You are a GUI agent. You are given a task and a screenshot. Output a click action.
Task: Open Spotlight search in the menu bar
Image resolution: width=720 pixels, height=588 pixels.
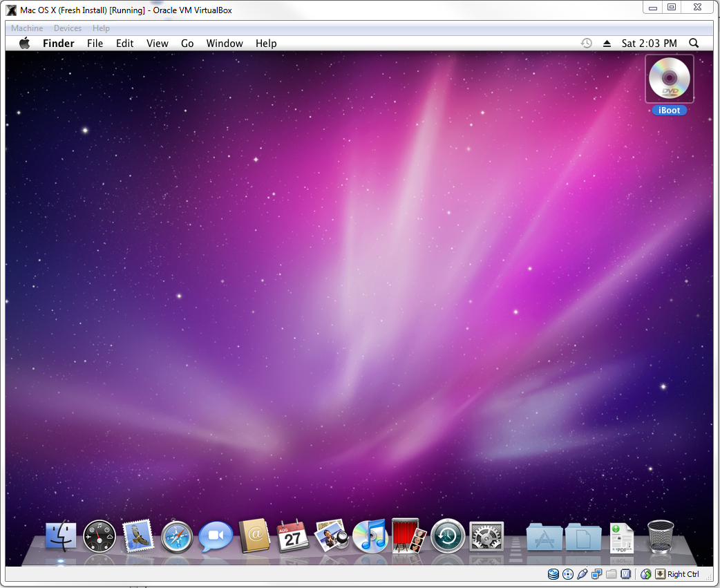click(x=694, y=43)
